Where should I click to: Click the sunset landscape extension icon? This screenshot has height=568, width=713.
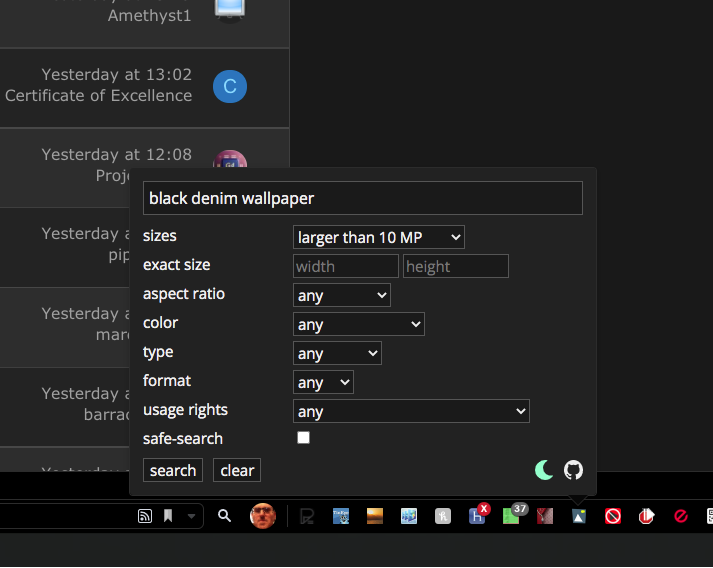pos(375,516)
